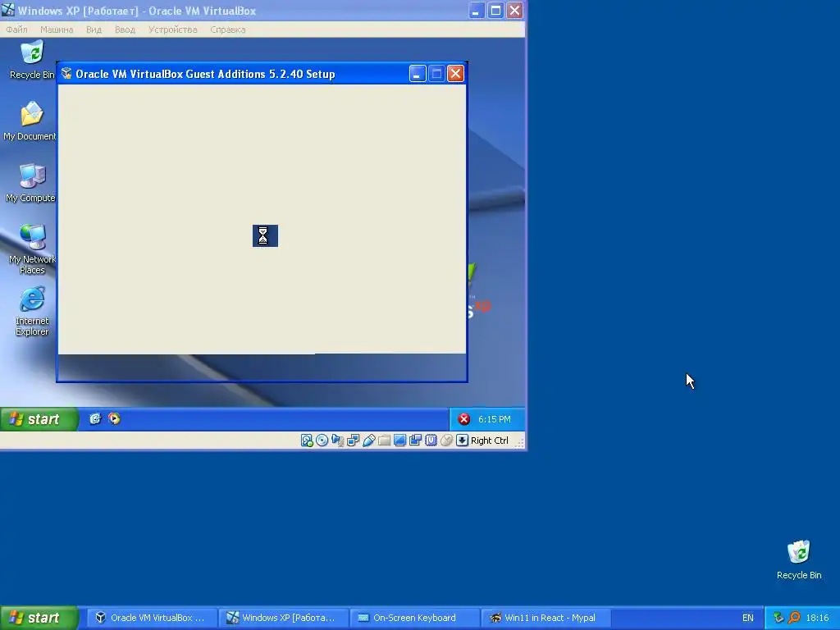Image resolution: width=840 pixels, height=630 pixels.
Task: Switch to Windows XP [Работа... taskbar button
Action: [x=283, y=618]
